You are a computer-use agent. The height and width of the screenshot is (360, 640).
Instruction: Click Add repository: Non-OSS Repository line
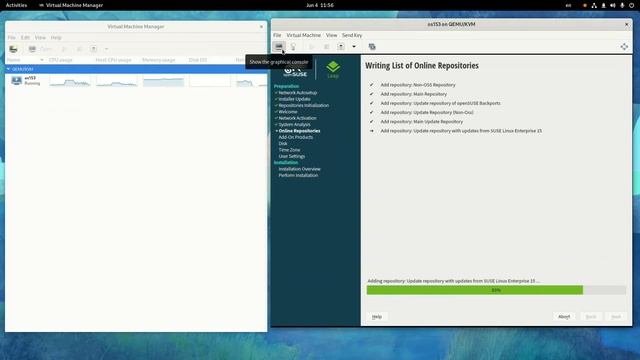coord(418,85)
